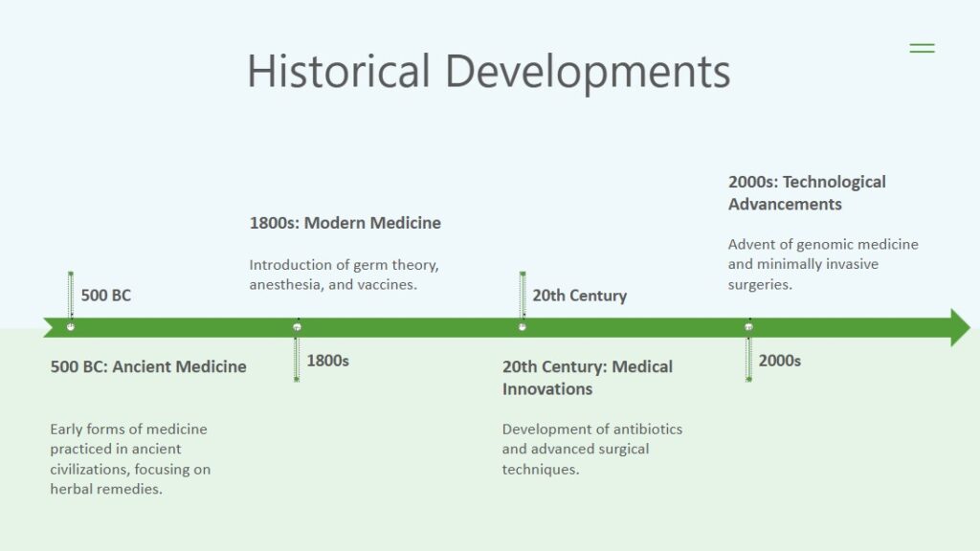Select the 20th Century timeline marker dot

tap(523, 327)
